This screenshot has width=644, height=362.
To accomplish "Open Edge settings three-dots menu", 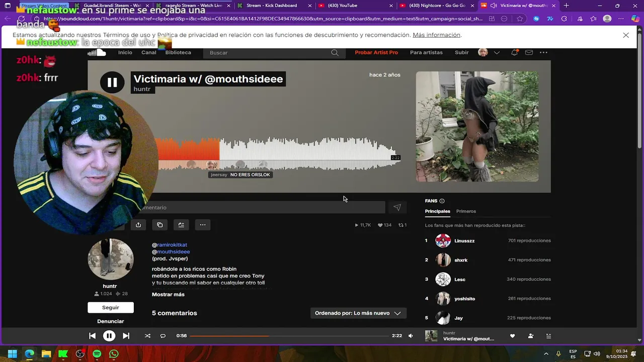I will [x=622, y=19].
